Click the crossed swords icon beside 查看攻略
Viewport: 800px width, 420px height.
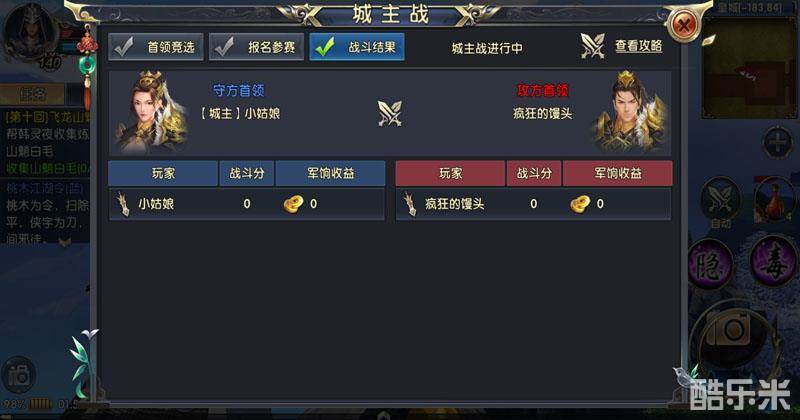tap(592, 46)
